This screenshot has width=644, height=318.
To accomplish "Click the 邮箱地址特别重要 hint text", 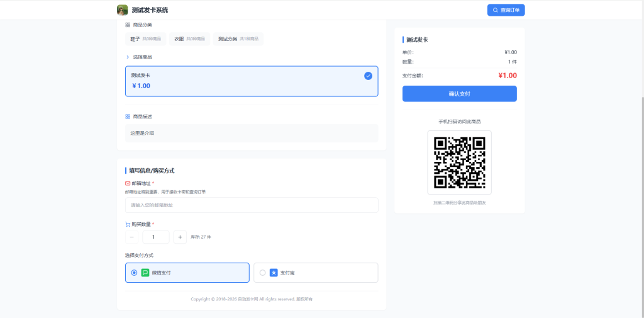I will click(165, 191).
